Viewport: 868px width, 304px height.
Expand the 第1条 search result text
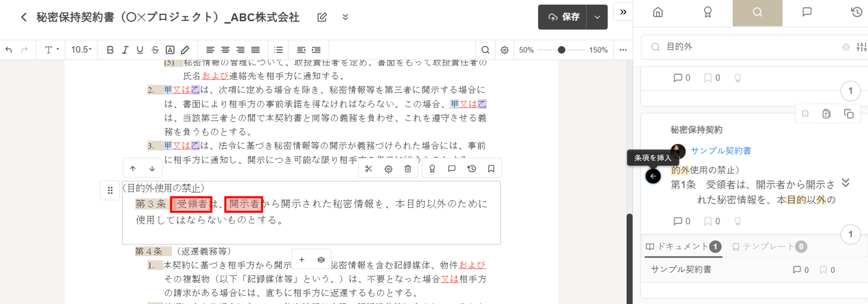845,183
